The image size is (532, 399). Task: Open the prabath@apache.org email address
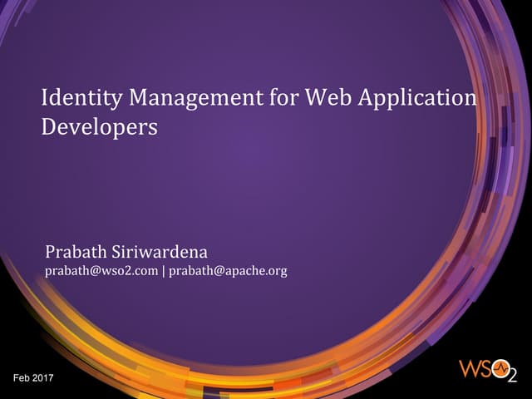(228, 271)
